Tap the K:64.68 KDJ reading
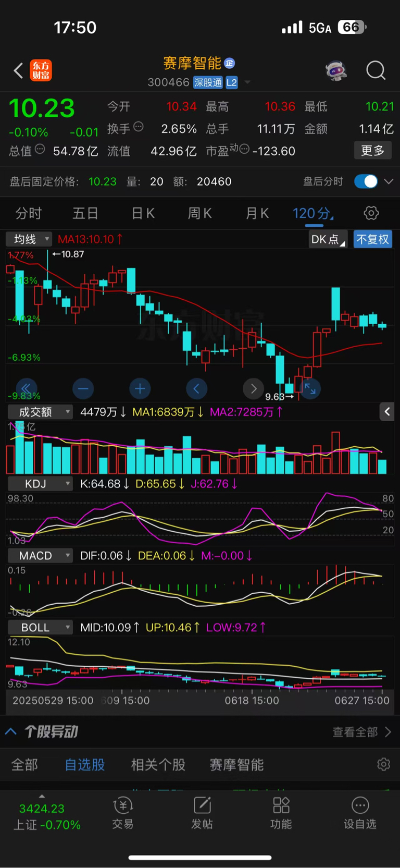Screen dimensions: 400x868 pyautogui.click(x=104, y=484)
